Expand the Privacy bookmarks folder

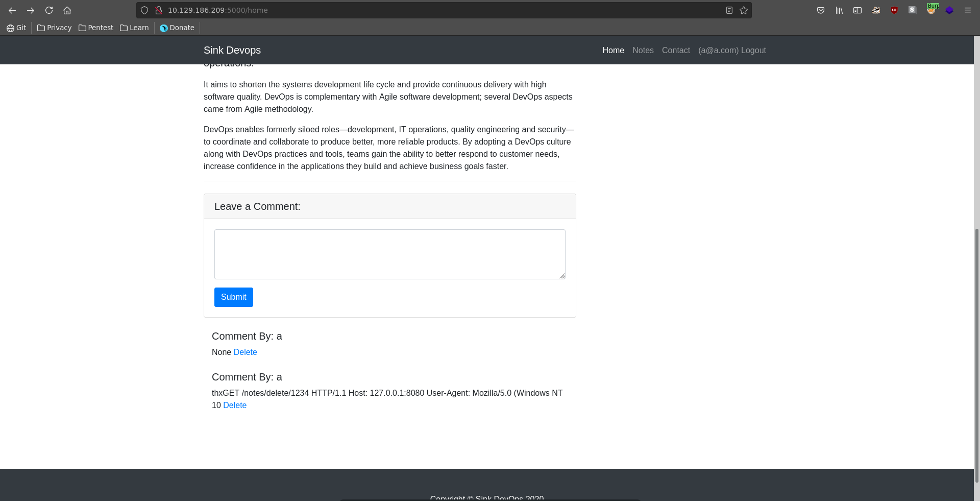click(54, 28)
